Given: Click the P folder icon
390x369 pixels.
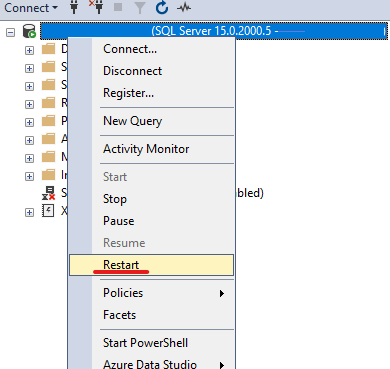Looking at the screenshot, I should click(x=49, y=121).
